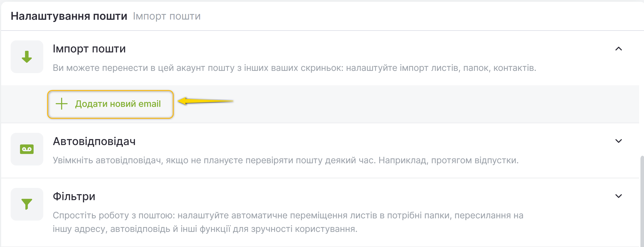Click the green download arrow Import icon
The height and width of the screenshot is (247, 644).
click(27, 57)
